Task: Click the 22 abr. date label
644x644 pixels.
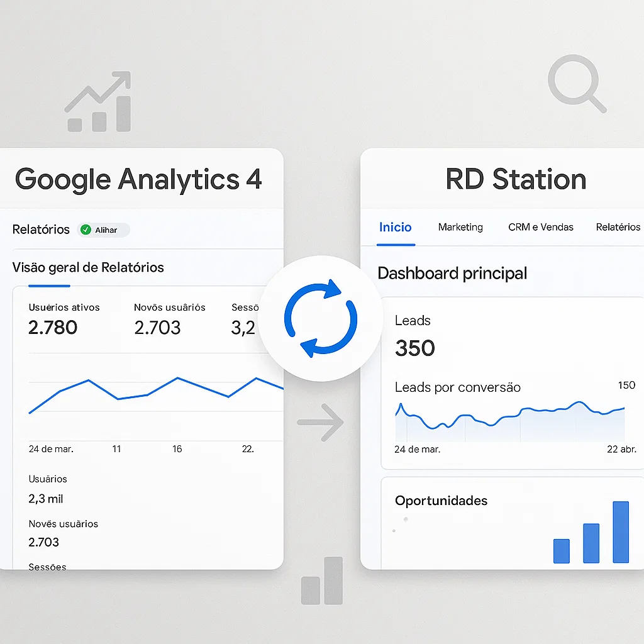Action: point(621,449)
